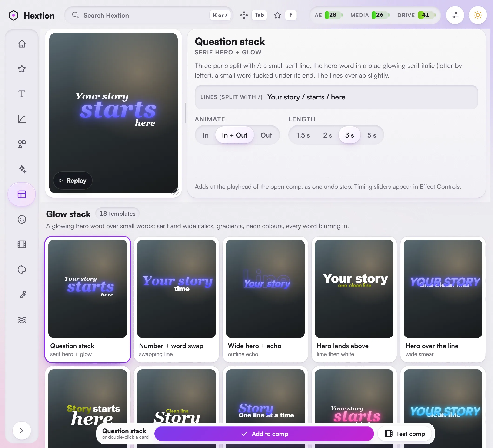Click the 'swapping line' caption
This screenshot has height=448, width=493.
point(156,354)
